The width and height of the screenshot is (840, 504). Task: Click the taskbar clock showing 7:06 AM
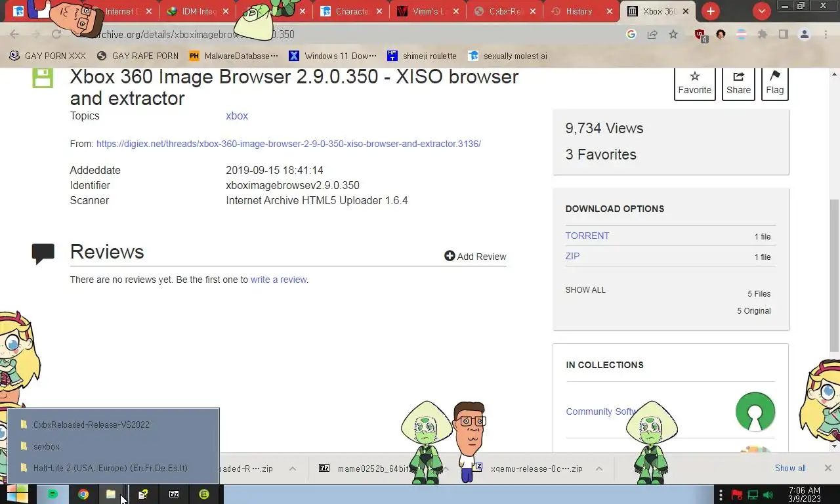pos(805,494)
